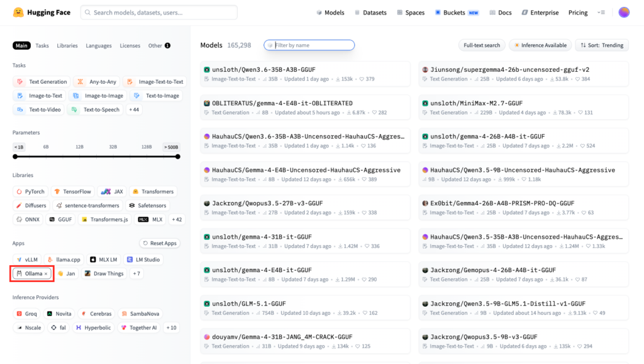
Task: Click the 32B mark on Parameters slider
Action: coord(113,147)
